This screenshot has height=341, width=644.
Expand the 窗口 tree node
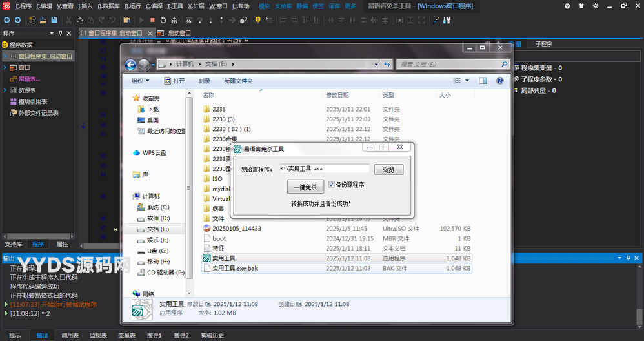click(5, 67)
